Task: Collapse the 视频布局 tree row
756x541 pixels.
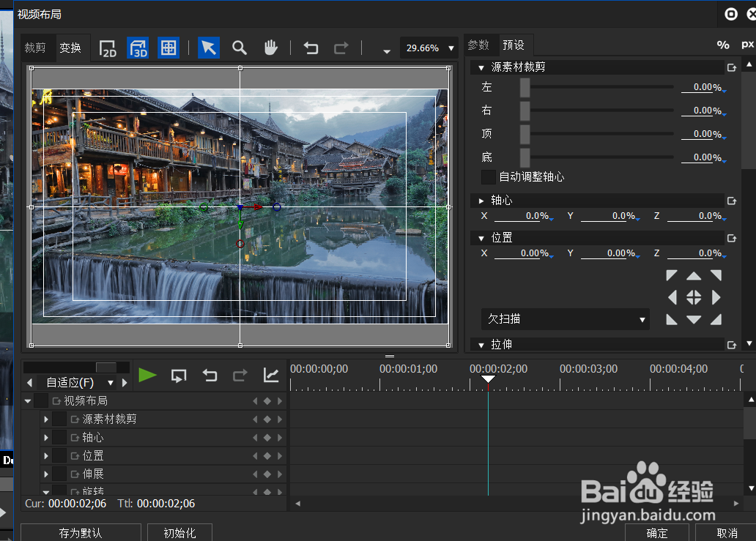Action: (28, 401)
